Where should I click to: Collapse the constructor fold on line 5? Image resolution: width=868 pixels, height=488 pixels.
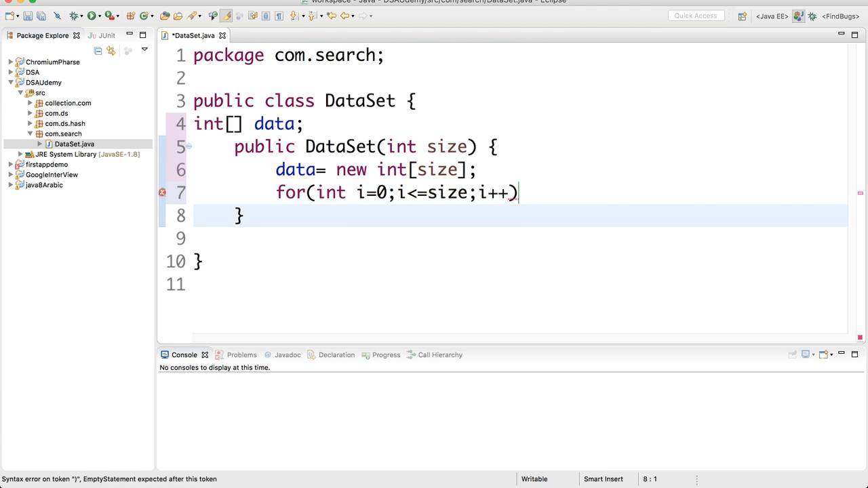tap(189, 146)
